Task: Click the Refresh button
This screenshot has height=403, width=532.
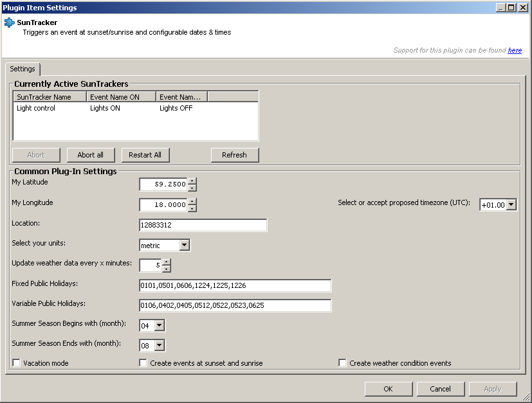Action: point(234,155)
